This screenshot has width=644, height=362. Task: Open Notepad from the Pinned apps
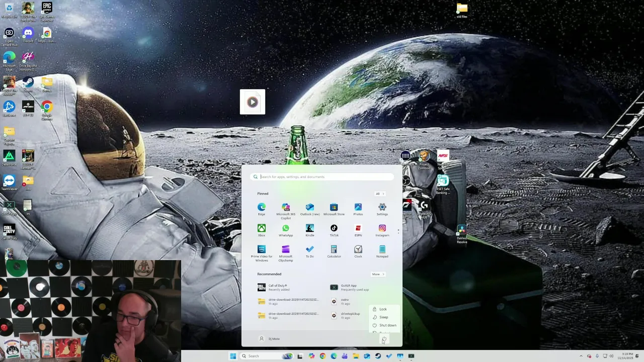point(382,251)
